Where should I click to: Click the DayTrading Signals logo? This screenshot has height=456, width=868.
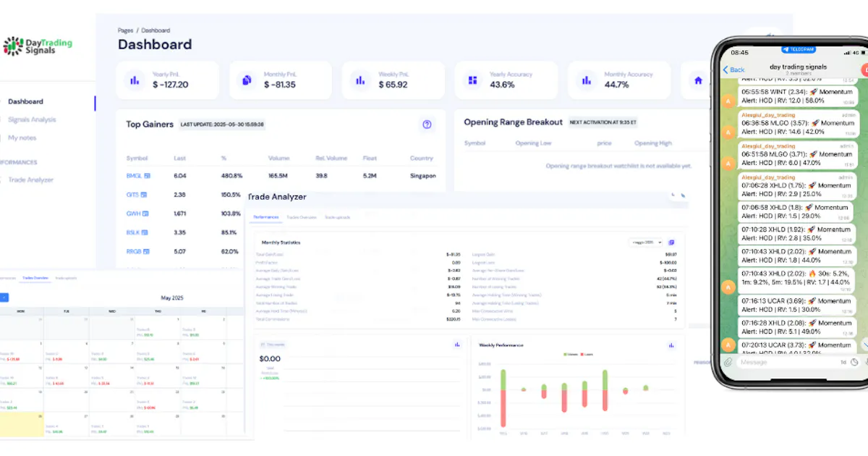(x=38, y=46)
